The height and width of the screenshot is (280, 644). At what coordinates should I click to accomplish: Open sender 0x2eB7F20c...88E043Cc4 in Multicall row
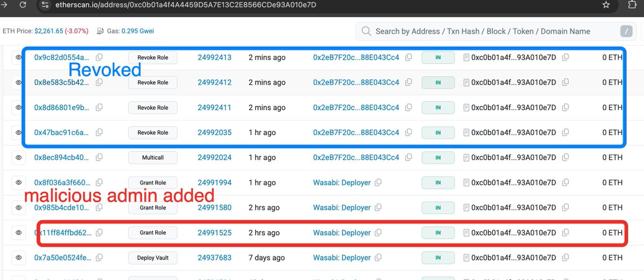click(356, 157)
